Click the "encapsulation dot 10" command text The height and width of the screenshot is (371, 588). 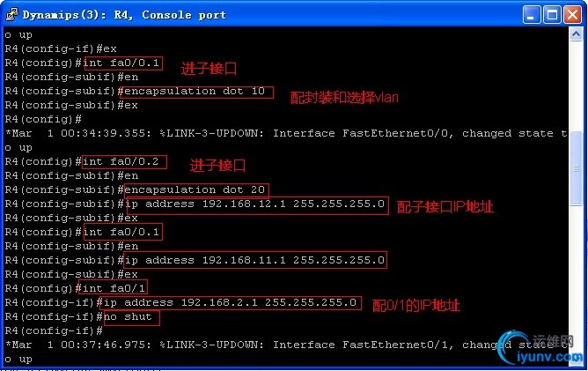coord(199,91)
